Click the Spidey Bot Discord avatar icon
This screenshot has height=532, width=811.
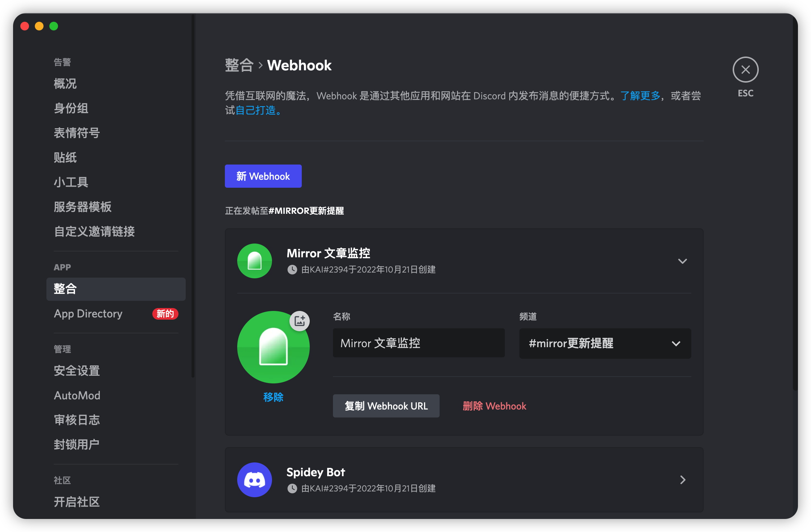[255, 479]
